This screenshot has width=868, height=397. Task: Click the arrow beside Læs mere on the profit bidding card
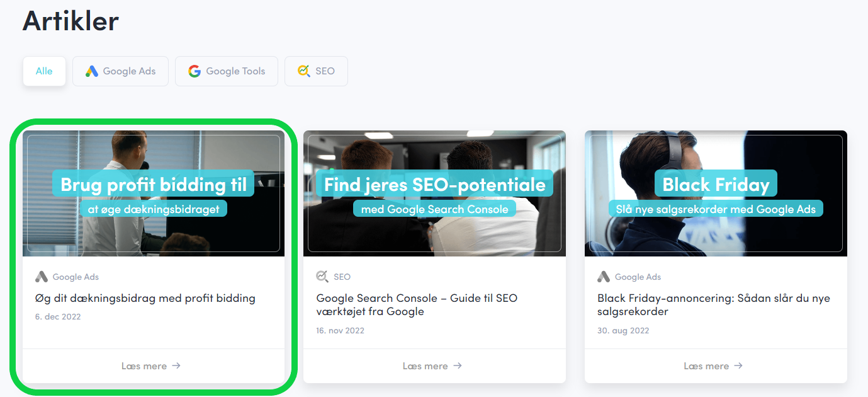click(x=176, y=365)
